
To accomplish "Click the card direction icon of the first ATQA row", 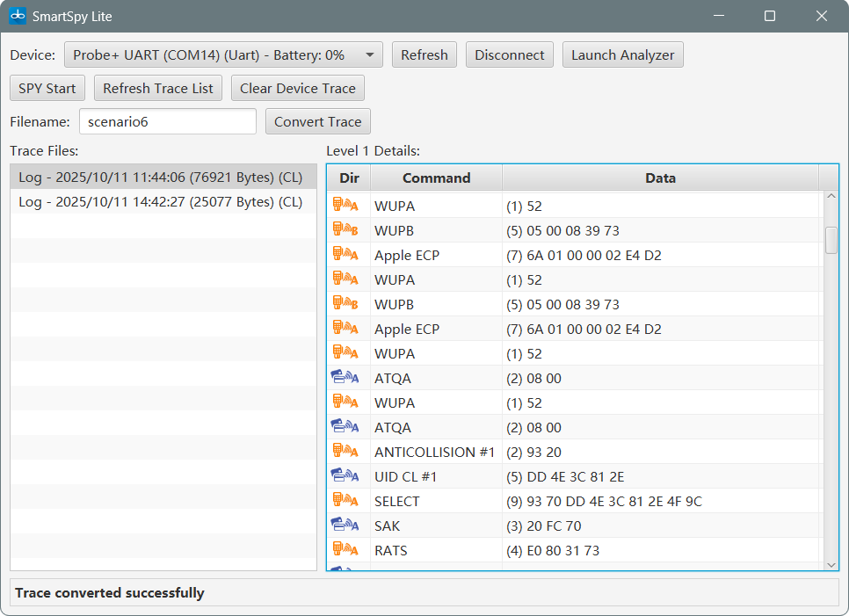I will [345, 377].
